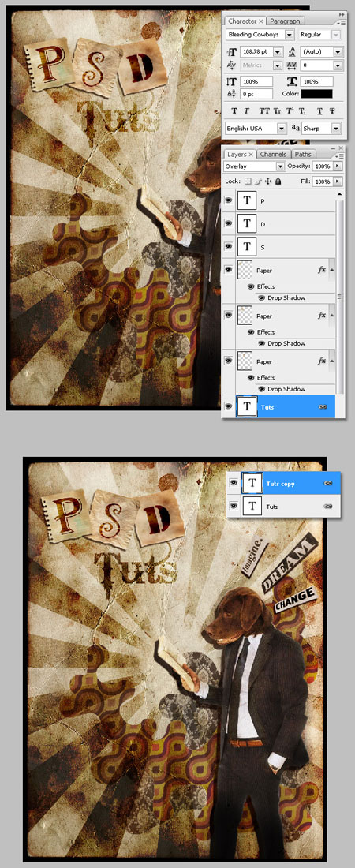Hide the D text layer

[x=229, y=223]
